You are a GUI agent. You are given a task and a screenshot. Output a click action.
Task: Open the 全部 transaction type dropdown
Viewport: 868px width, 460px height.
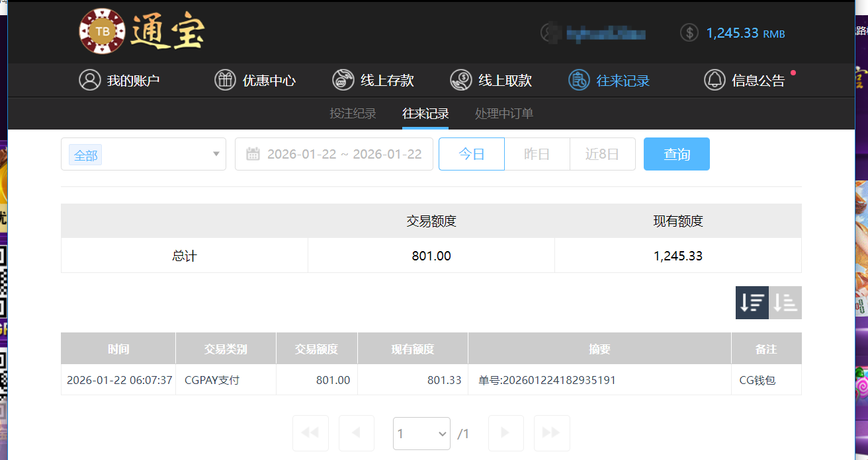click(x=143, y=153)
